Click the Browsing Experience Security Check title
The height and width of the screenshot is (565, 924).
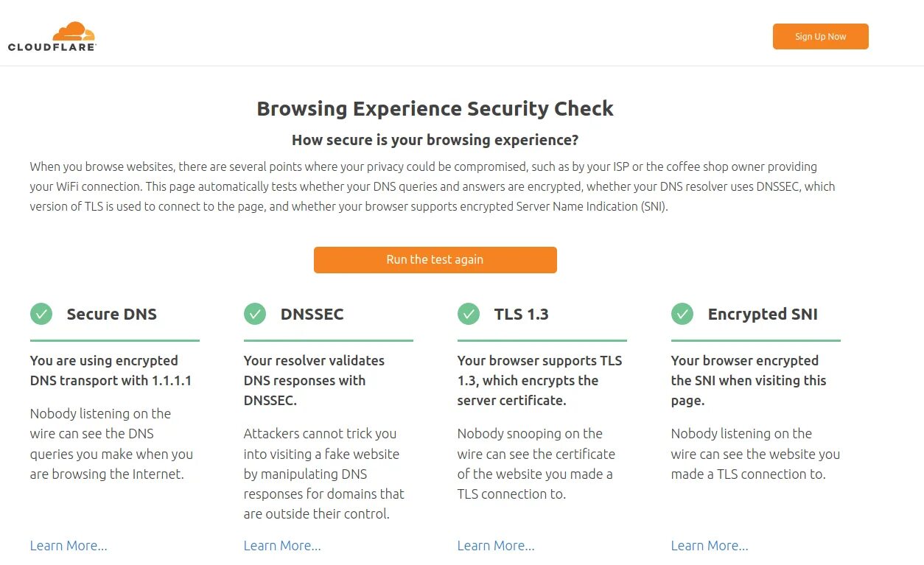435,109
